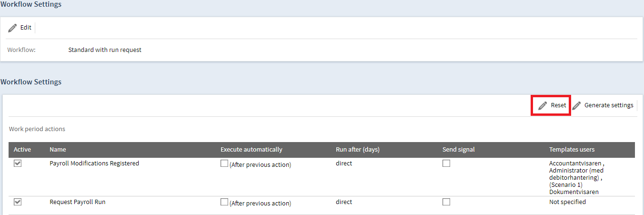
Task: Click the 'Workflow:' field label
Action: pyautogui.click(x=21, y=50)
